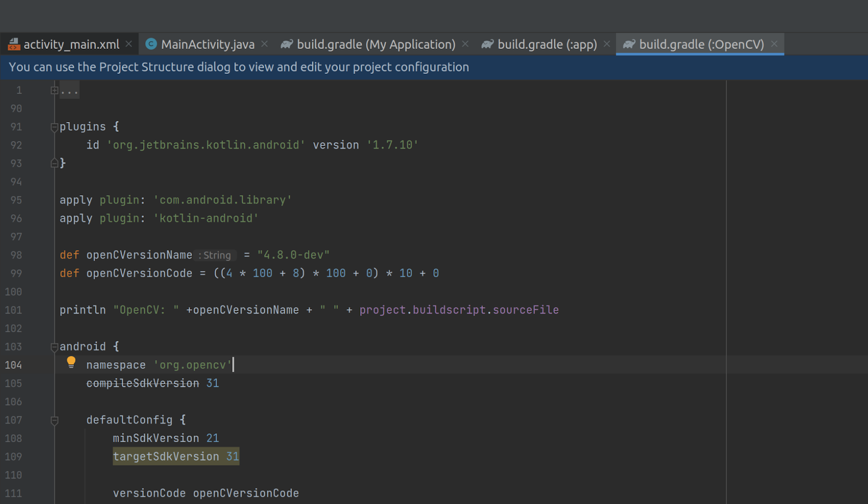Place cursor after namespace 'org.opencv' string
Screen dimensions: 868x504
pos(233,365)
